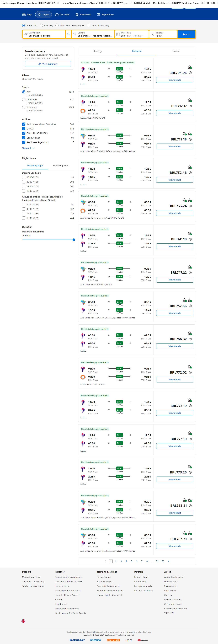Open the Economy cabin class dropdown

pyautogui.click(x=78, y=26)
